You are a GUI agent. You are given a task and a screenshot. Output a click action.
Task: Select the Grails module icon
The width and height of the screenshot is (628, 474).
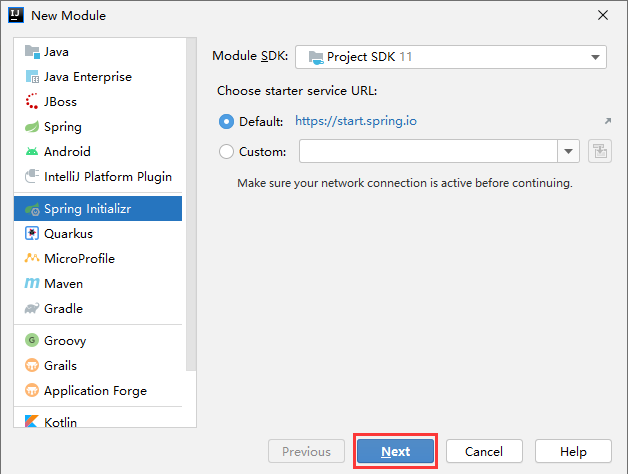coord(31,365)
